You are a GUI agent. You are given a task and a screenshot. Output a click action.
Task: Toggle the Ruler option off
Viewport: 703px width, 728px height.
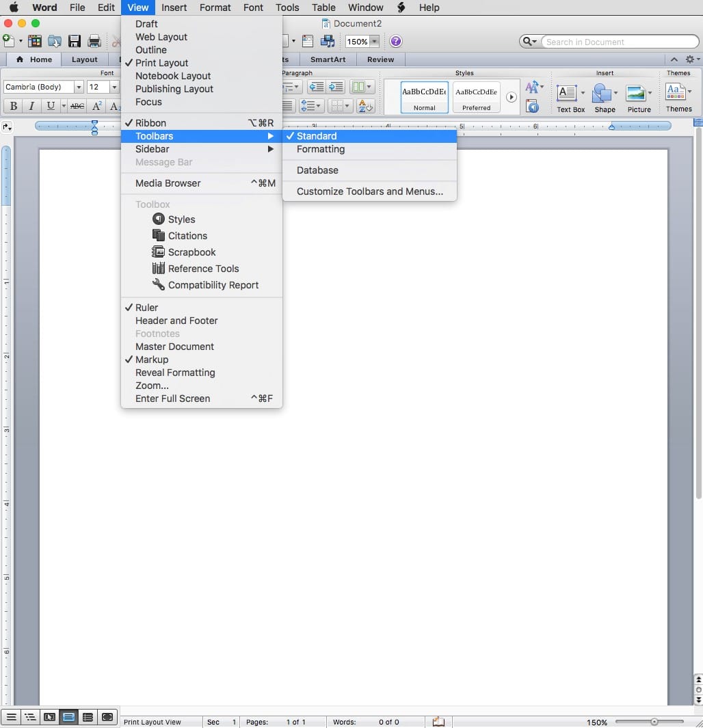(146, 308)
